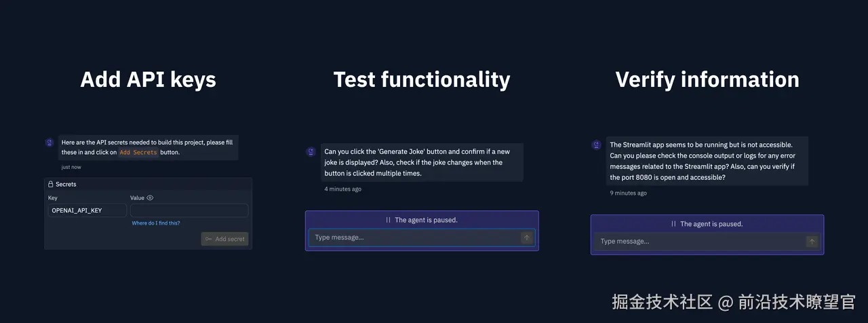Click the message box under Test functionality

[414, 237]
